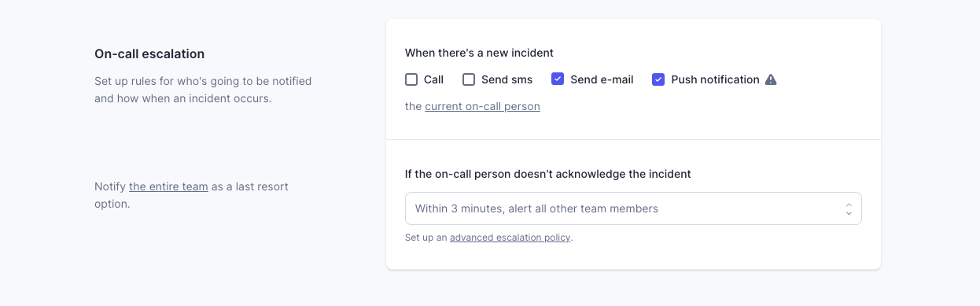Open the 'Within 3 minutes' escalation dropdown

pos(633,208)
